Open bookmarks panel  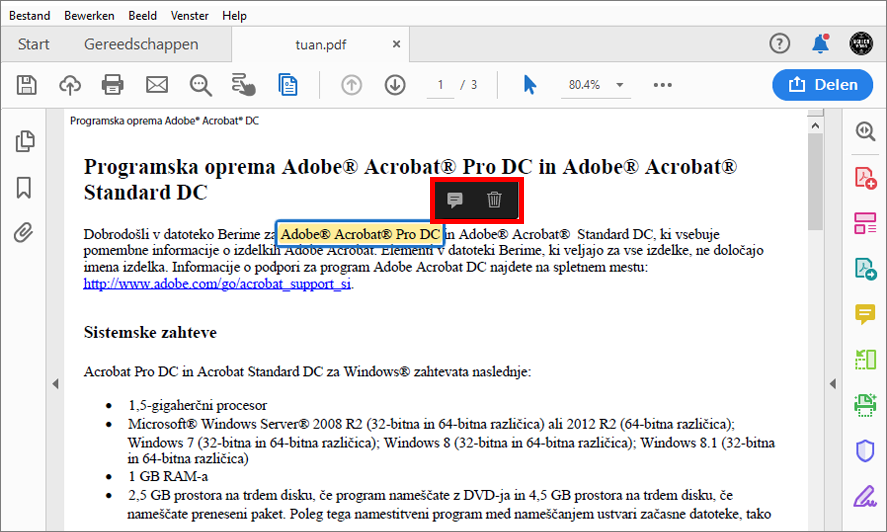click(24, 187)
